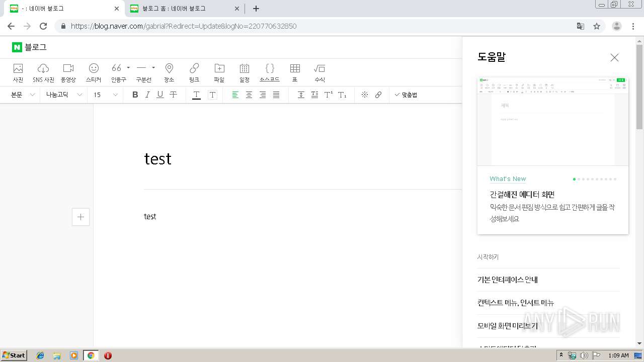Image resolution: width=644 pixels, height=362 pixels.
Task: Open the font size 15 dropdown
Action: (106, 95)
